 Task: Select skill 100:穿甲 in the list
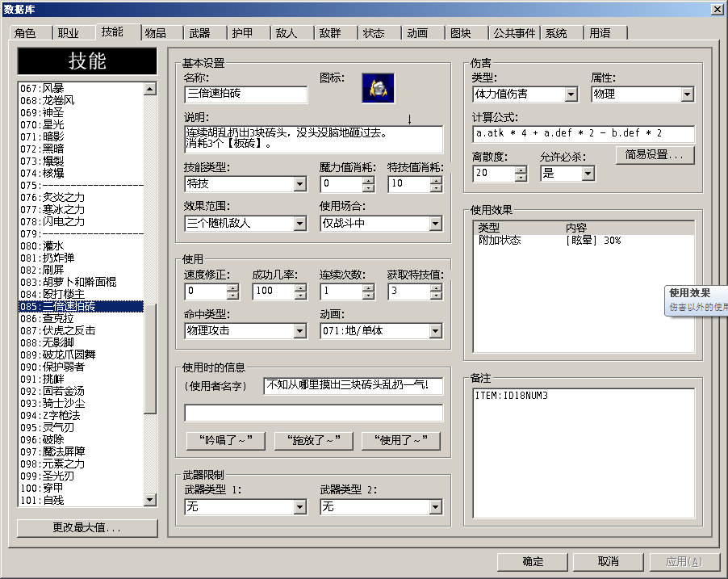tap(82, 489)
